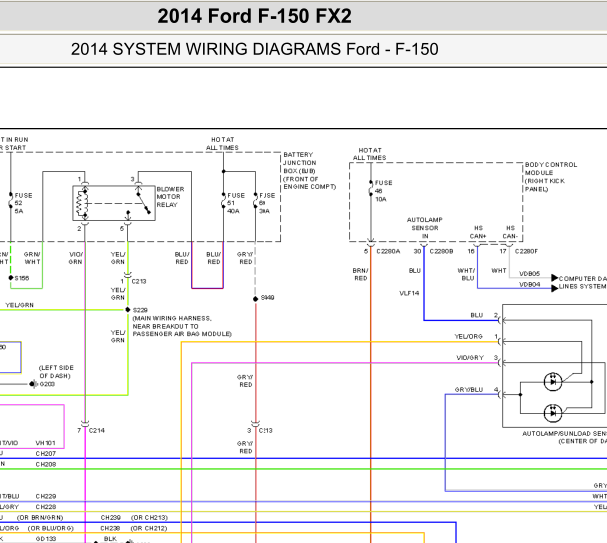Click the WHT/BLU wire label

[466, 274]
